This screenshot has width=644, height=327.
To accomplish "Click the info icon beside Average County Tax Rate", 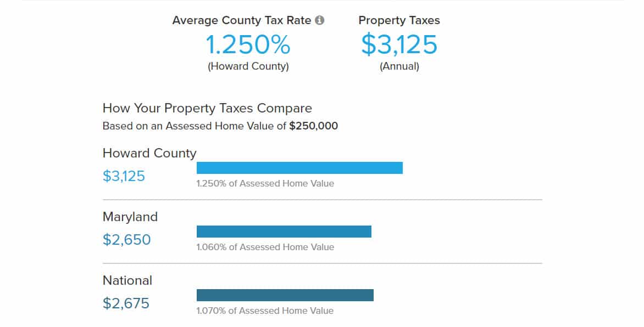I will 319,20.
